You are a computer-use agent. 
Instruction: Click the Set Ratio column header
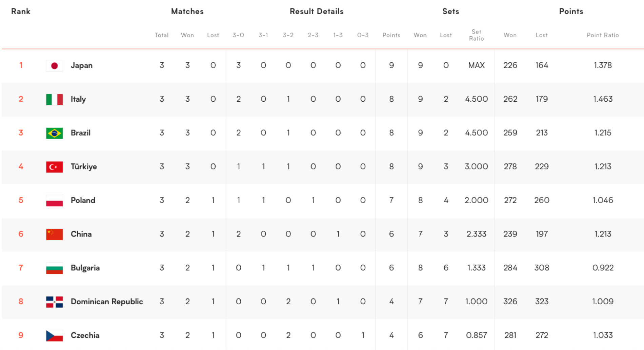click(476, 35)
